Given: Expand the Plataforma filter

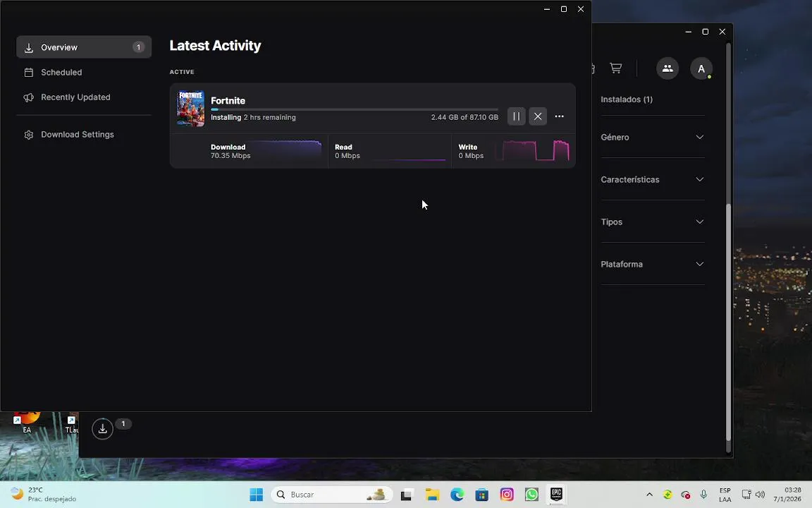Looking at the screenshot, I should pos(653,264).
